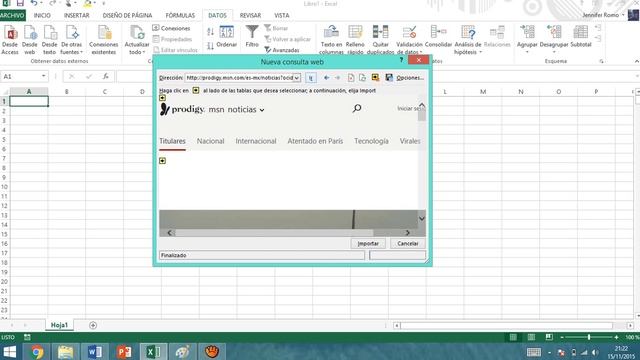Select the Hoja1 sheet tab
This screenshot has height=360, width=640.
(59, 325)
